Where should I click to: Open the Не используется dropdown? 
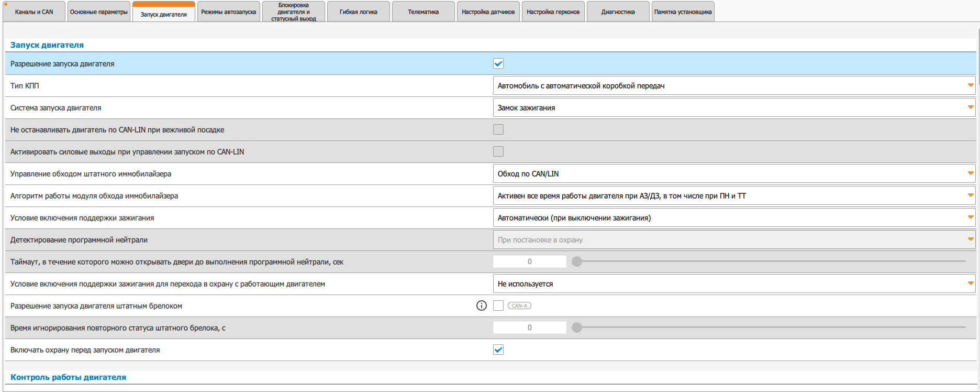(734, 284)
